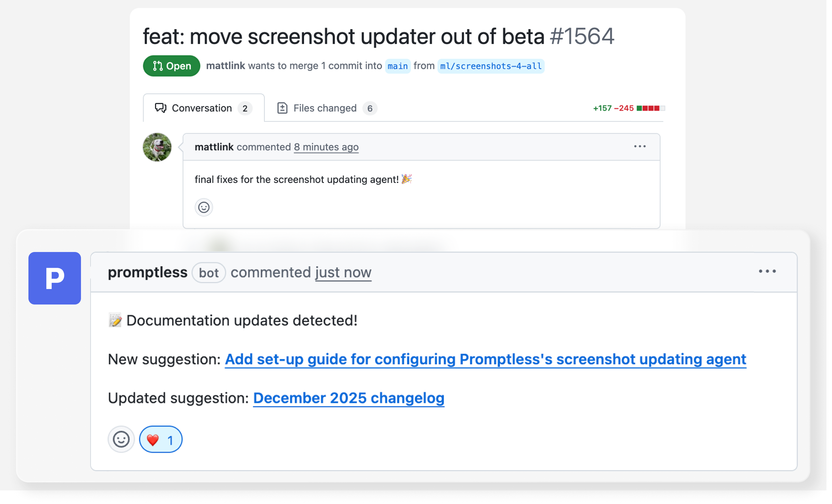Click the '8 minutes ago' timestamp
Viewport: 832px width, 504px height.
pyautogui.click(x=326, y=147)
